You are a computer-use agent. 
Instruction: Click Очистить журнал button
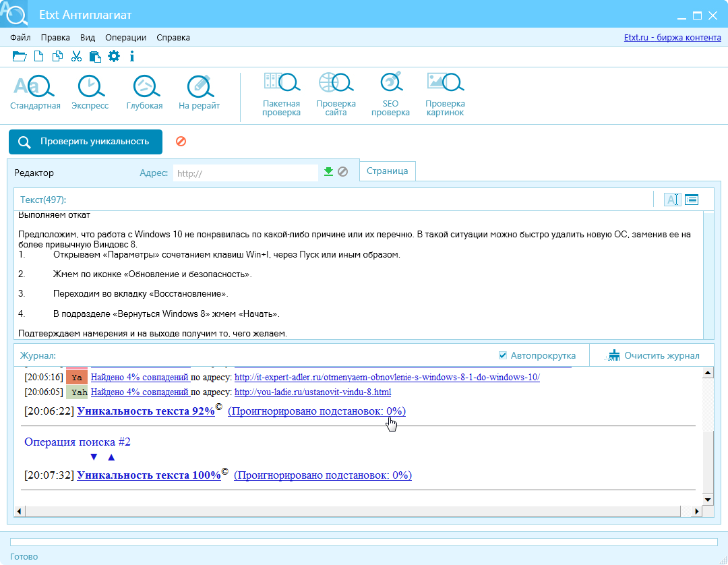tap(652, 355)
